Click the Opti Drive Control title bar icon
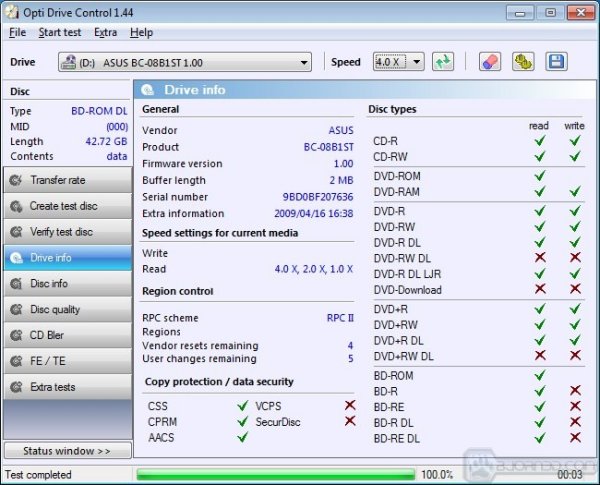This screenshot has height=485, width=600. point(11,12)
